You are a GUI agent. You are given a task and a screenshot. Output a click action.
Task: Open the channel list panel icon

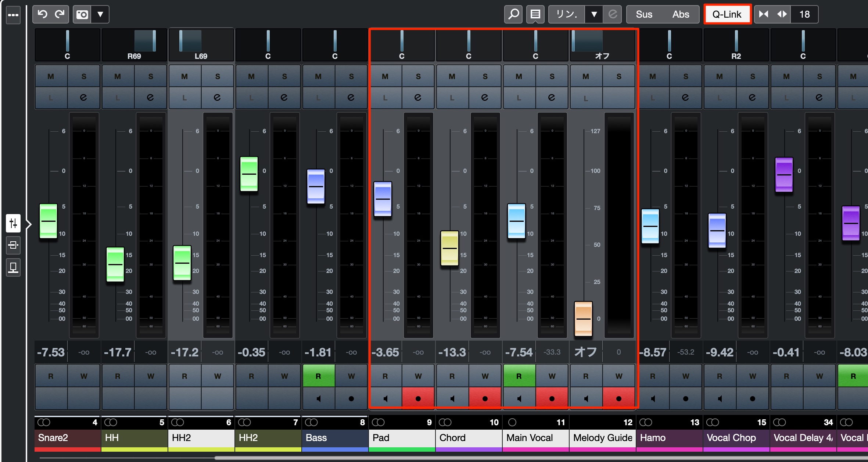tap(535, 14)
